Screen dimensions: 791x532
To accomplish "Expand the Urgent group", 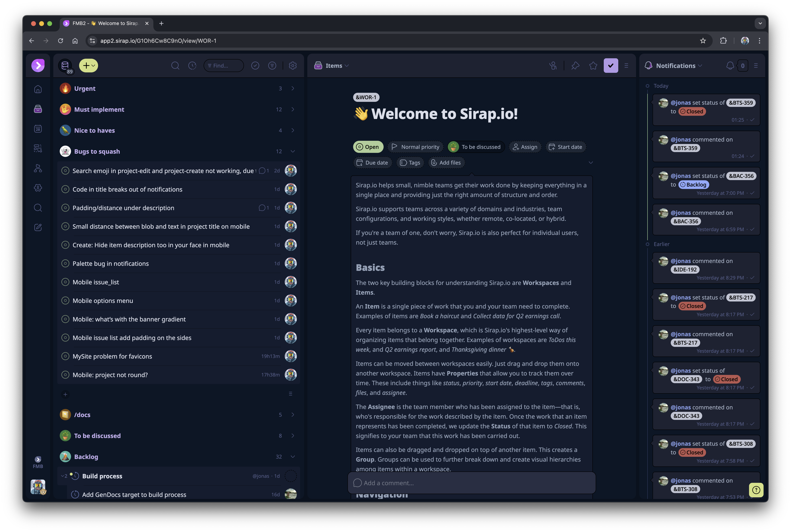I will (x=293, y=88).
